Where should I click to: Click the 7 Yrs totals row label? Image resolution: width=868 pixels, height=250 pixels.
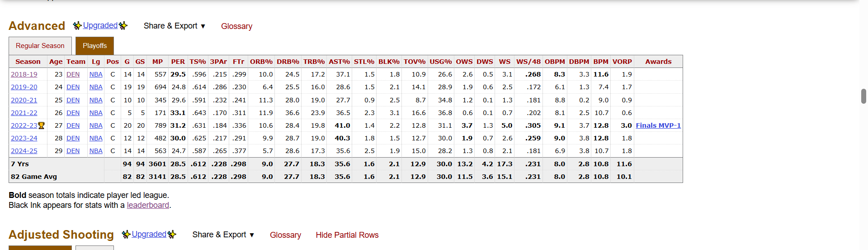click(20, 164)
